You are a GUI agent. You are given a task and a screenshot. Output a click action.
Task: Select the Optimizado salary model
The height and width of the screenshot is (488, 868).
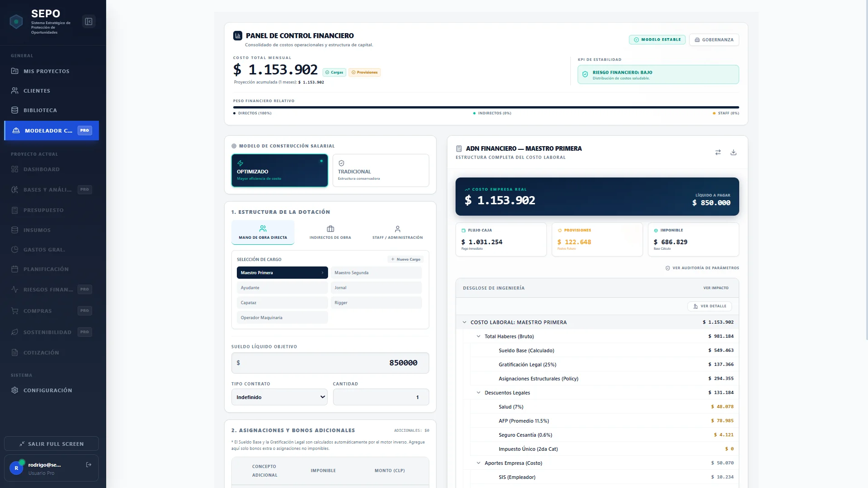pyautogui.click(x=280, y=171)
